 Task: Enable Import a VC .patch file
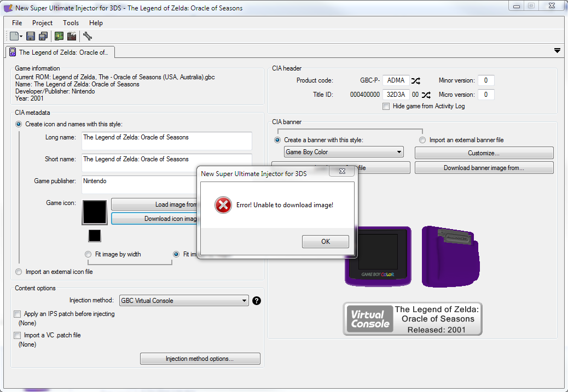(18, 335)
